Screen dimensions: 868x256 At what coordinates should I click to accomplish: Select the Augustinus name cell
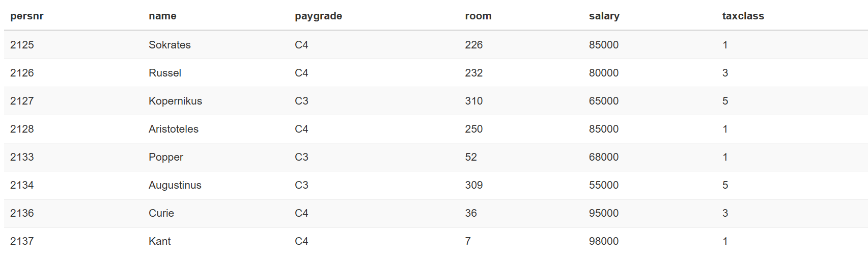[x=175, y=185]
